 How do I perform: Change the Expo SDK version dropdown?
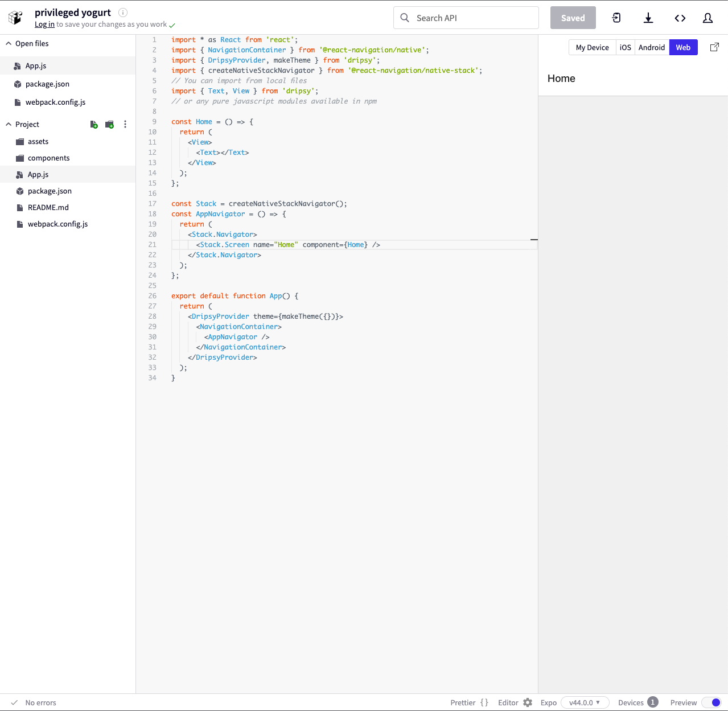click(x=585, y=702)
